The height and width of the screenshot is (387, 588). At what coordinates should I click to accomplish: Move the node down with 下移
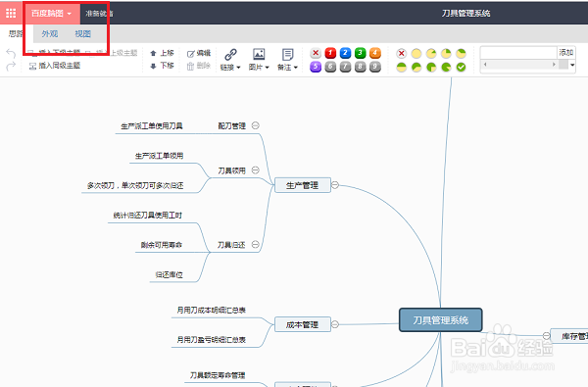tap(162, 66)
